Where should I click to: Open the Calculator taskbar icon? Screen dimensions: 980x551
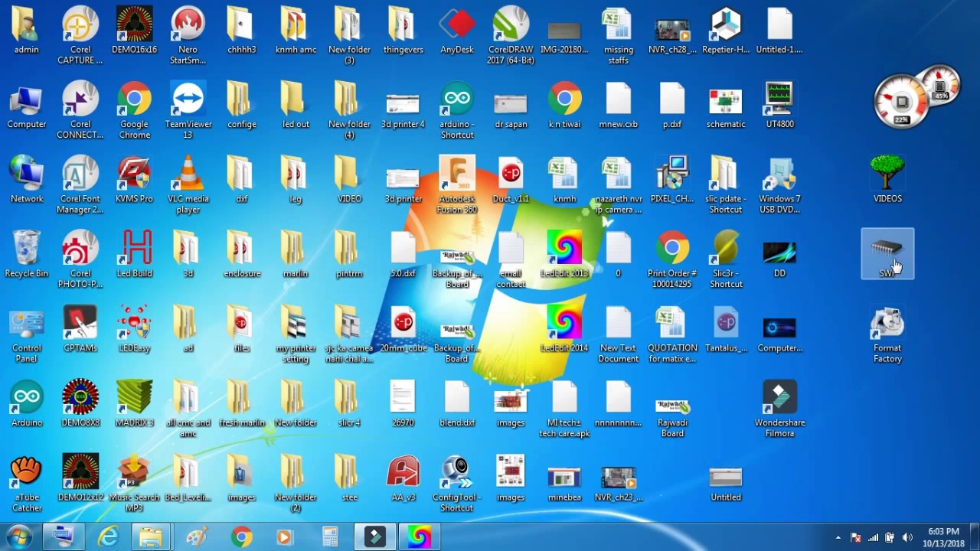tap(330, 537)
